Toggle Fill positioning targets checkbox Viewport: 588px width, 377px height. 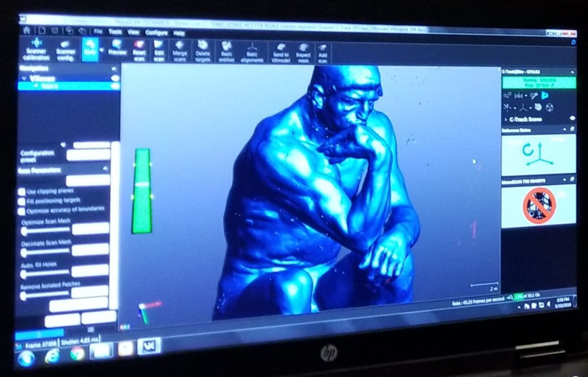(x=22, y=202)
